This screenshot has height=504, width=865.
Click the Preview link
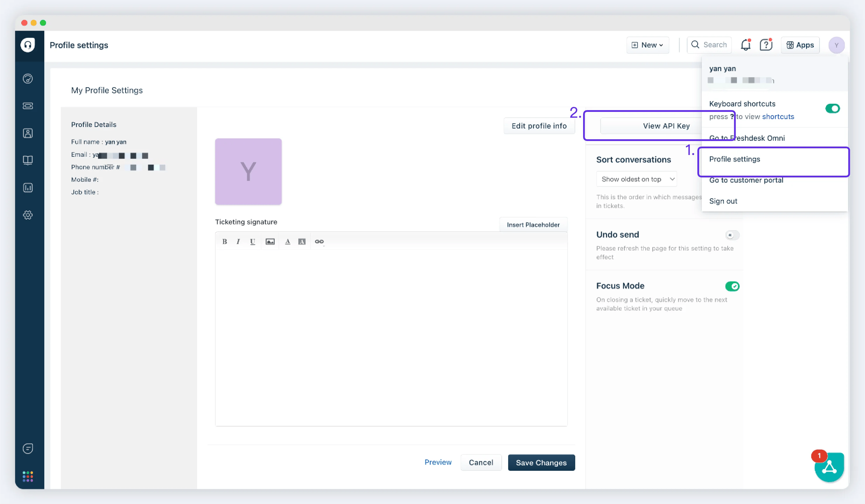point(438,462)
